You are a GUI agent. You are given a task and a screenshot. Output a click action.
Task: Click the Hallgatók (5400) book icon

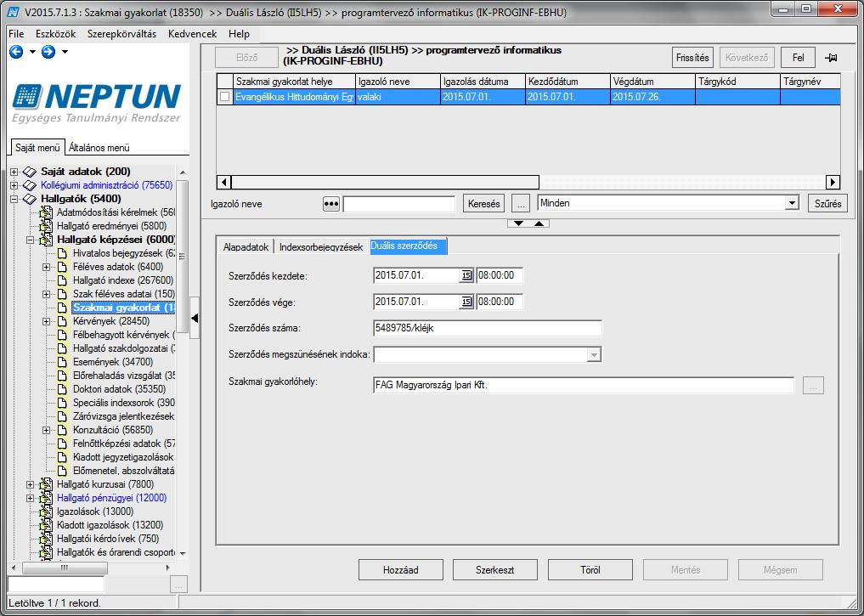pyautogui.click(x=30, y=199)
